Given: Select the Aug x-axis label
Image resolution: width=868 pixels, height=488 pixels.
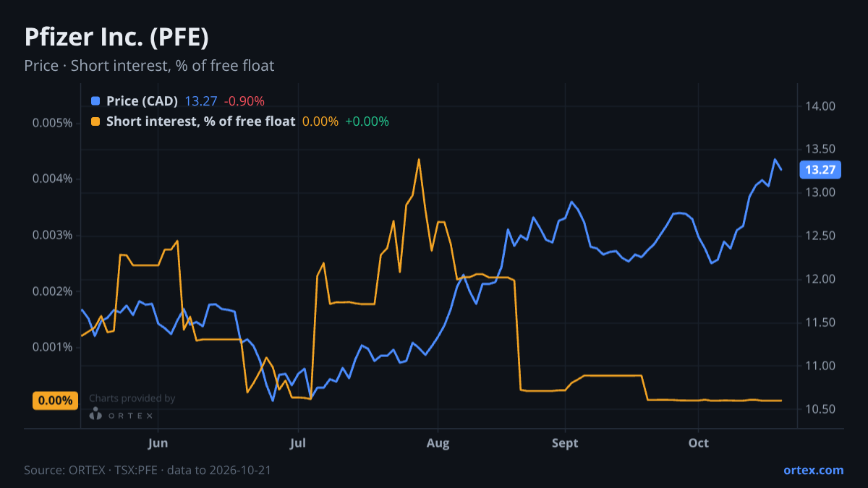Looking at the screenshot, I should pos(438,443).
